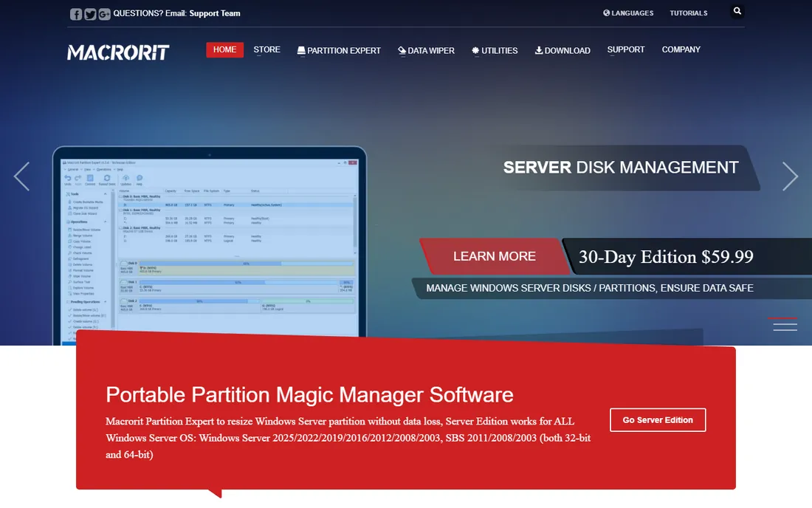Click the LEARN MORE button

click(495, 256)
